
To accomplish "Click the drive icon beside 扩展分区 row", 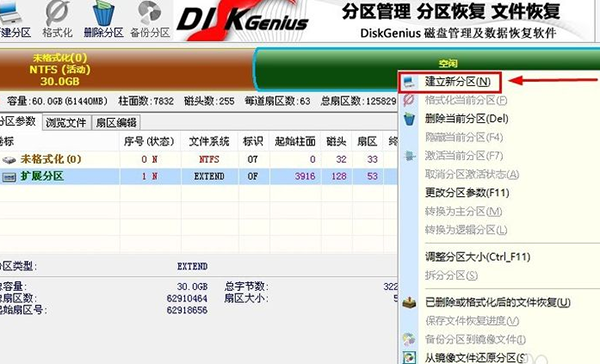I will 9,176.
